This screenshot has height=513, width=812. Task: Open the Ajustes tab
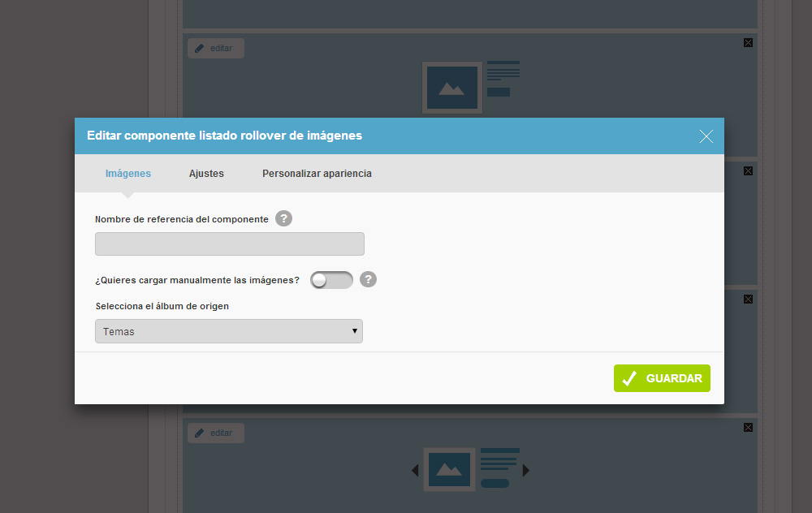coord(206,174)
